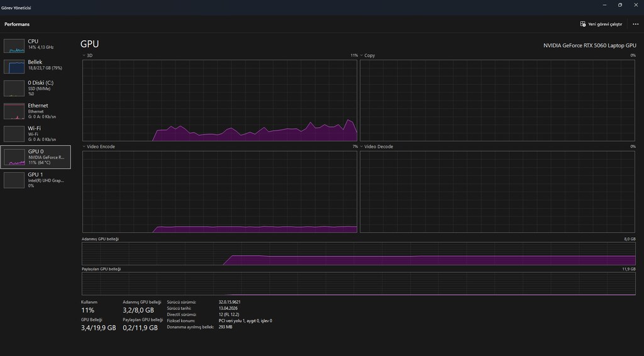Click the Bellek mini graph thumbnail

(14, 67)
